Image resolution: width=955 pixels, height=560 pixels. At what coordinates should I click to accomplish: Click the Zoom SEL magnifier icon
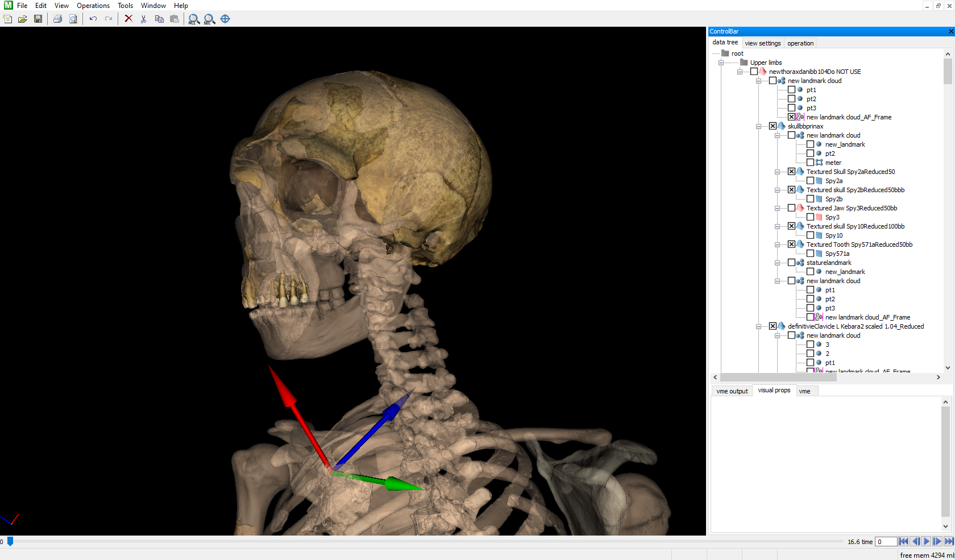209,19
